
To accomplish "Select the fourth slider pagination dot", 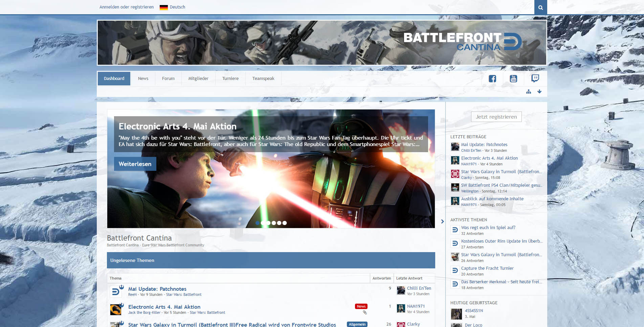I will (x=274, y=223).
